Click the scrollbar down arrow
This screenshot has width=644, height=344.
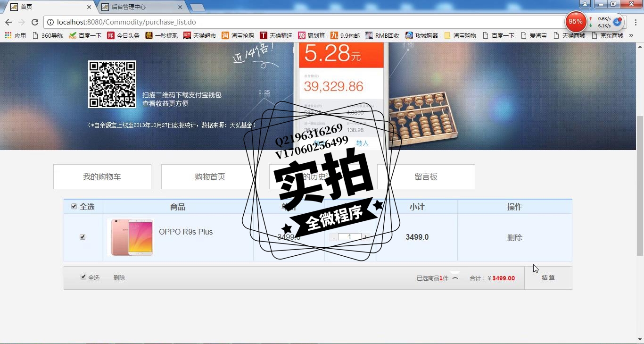(640, 339)
